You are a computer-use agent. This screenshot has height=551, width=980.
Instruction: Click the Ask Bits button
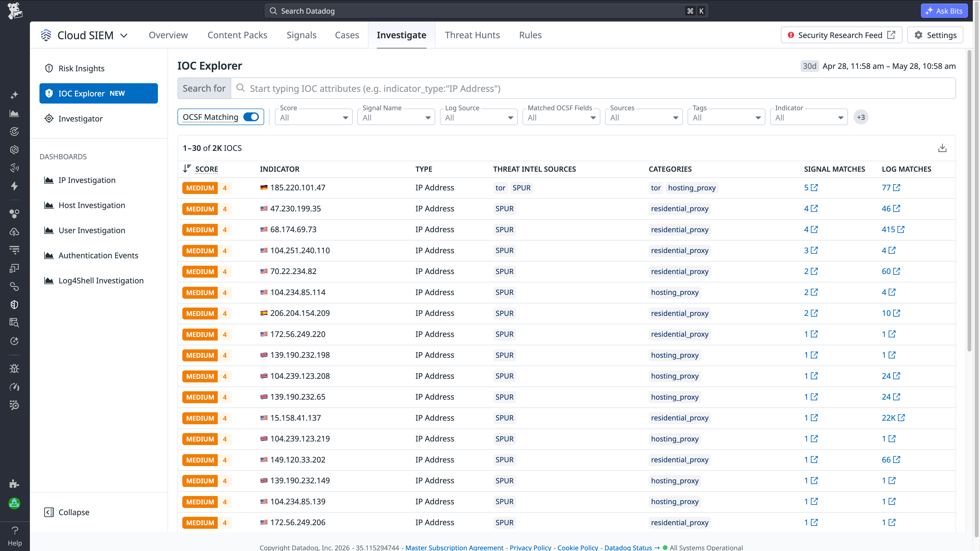click(x=944, y=11)
